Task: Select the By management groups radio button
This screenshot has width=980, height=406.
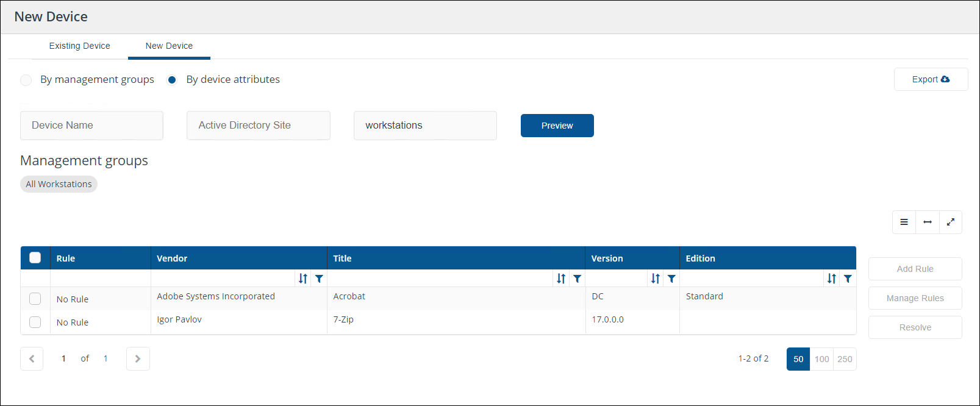Action: tap(26, 80)
